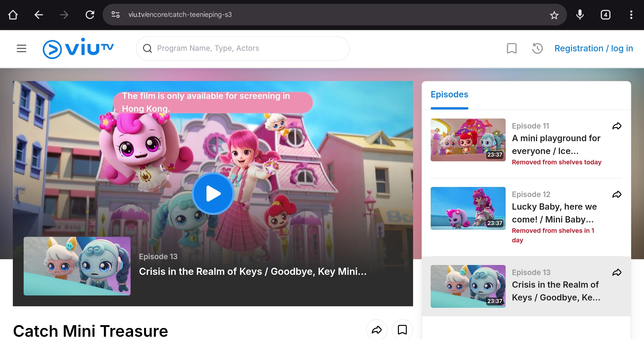The width and height of the screenshot is (644, 339).
Task: Bookmark Catch Mini Treasure via bottom bookmark icon
Action: [x=402, y=330]
